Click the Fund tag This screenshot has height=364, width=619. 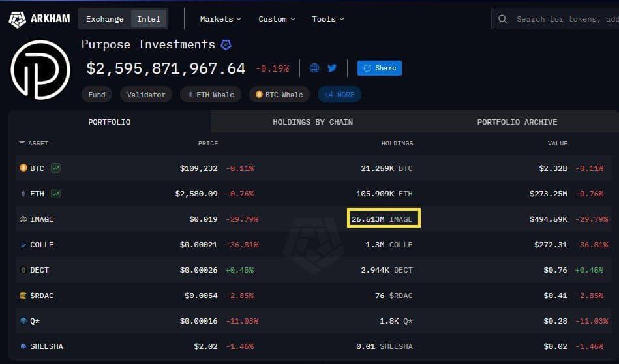tap(97, 95)
